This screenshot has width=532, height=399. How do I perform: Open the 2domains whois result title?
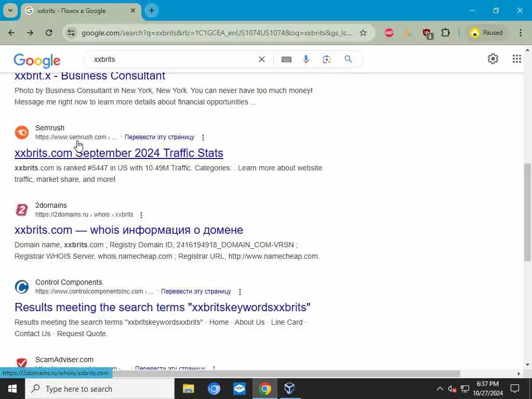129,230
